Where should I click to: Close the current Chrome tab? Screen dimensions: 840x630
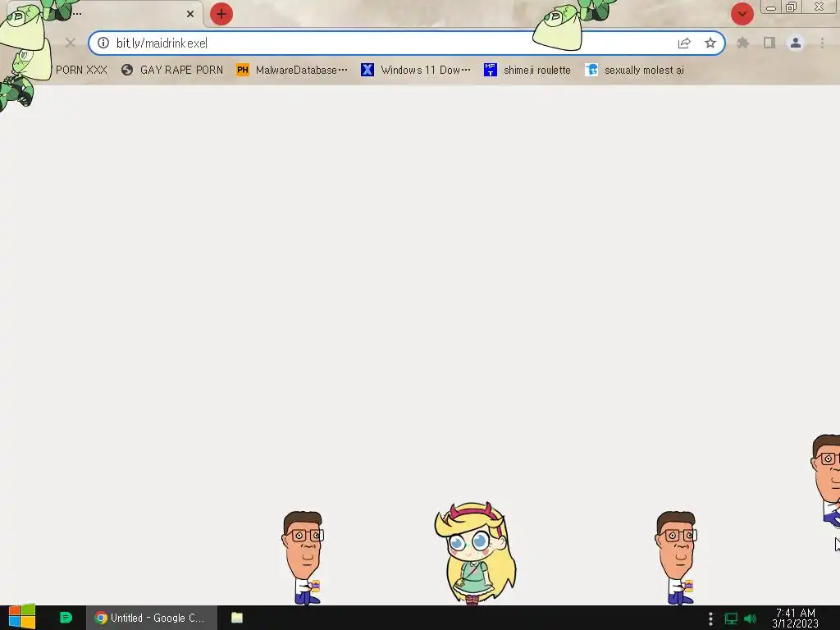pos(190,14)
